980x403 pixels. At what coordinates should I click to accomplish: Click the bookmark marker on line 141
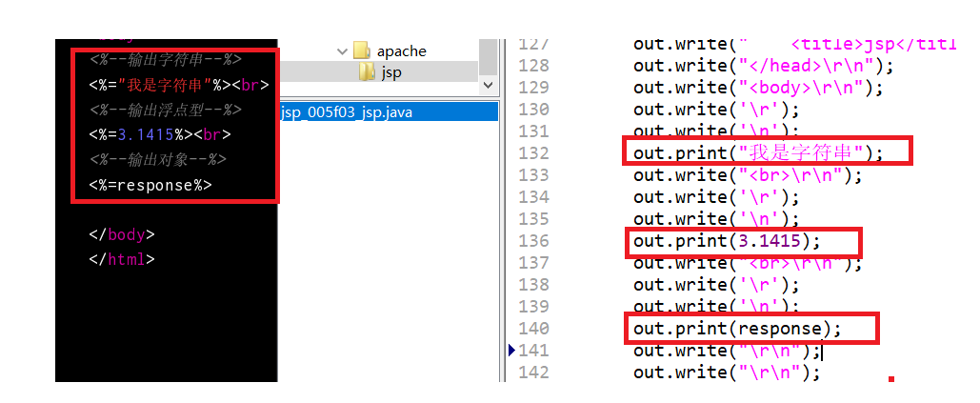(511, 351)
